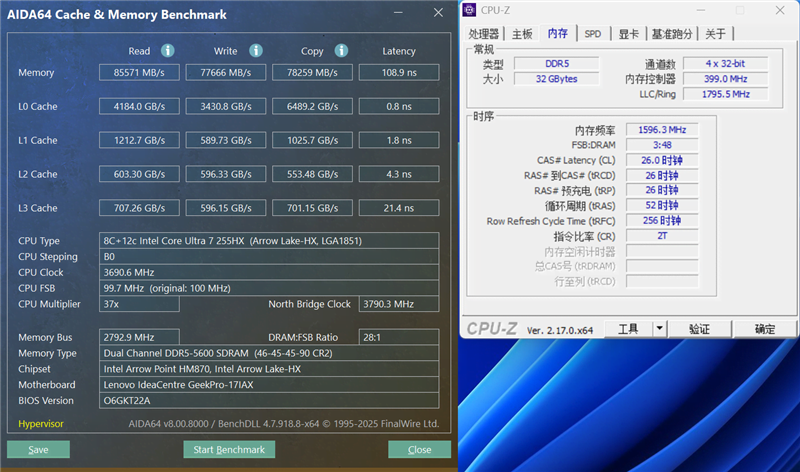Click the info icon beside Write

click(x=256, y=51)
